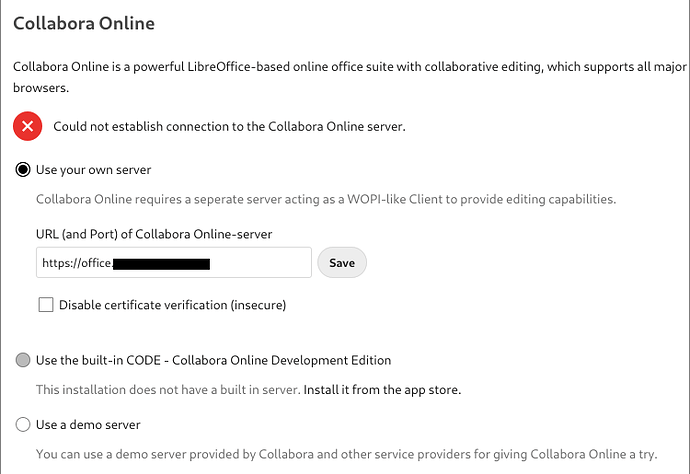
Task: Select the "Use your own server" radio button
Action: tap(23, 170)
